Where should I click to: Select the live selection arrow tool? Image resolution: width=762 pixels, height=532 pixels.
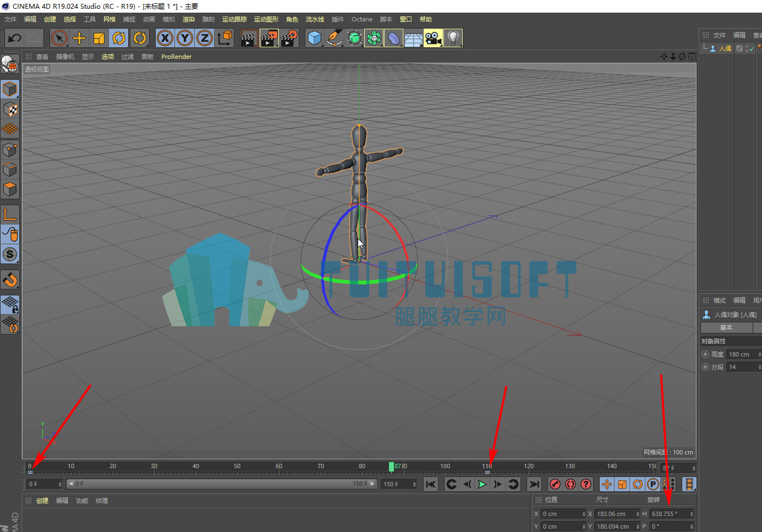pos(59,39)
